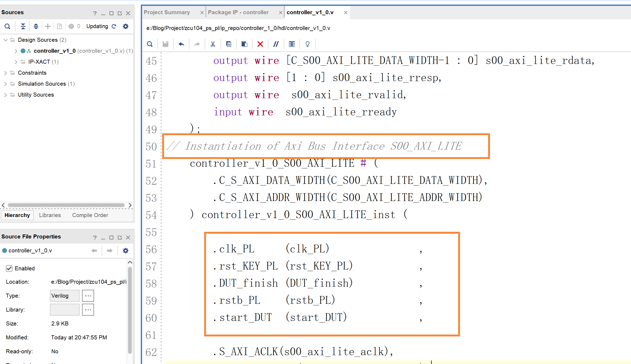Select controller_v1_0 in Design Sources tree
Viewport: 631px width, 364px height.
point(55,51)
